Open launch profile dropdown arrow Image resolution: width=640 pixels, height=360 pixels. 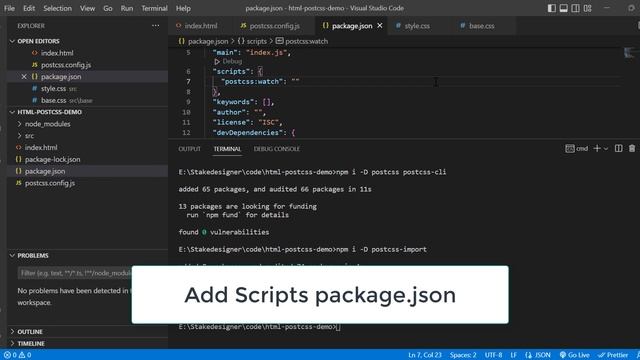tap(606, 149)
